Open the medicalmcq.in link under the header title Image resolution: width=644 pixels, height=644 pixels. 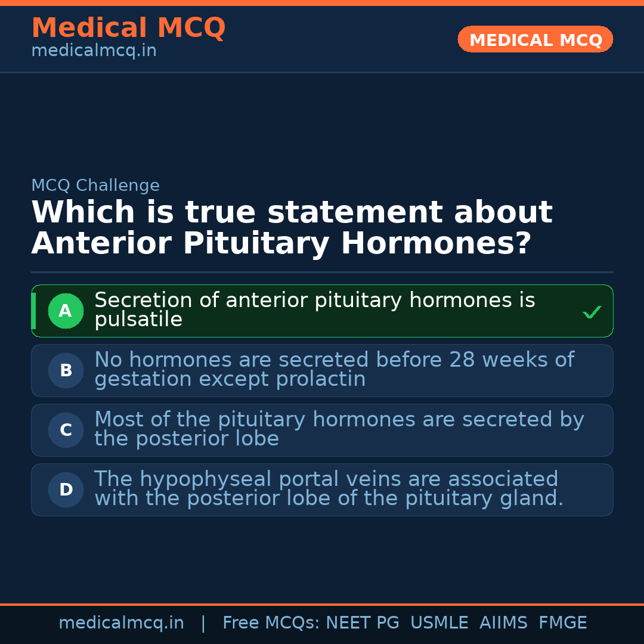(94, 51)
